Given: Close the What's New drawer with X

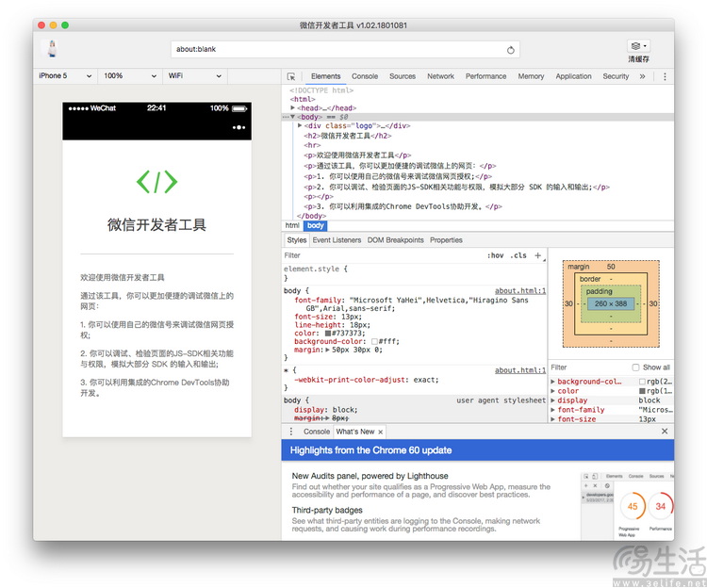Looking at the screenshot, I should [x=665, y=432].
